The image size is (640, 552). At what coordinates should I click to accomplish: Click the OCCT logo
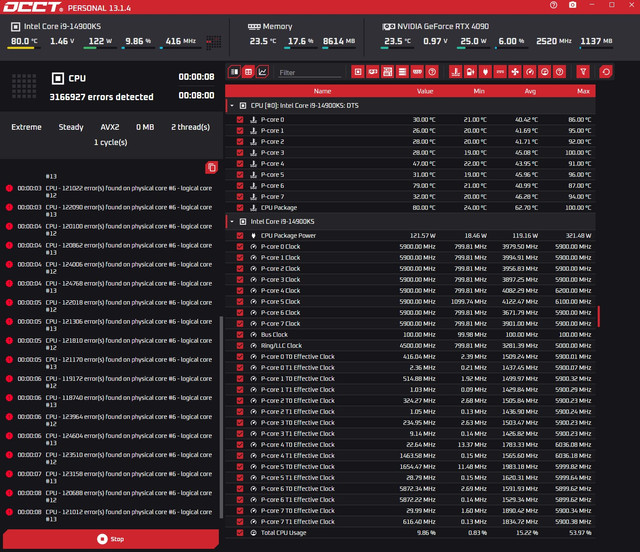(33, 7)
